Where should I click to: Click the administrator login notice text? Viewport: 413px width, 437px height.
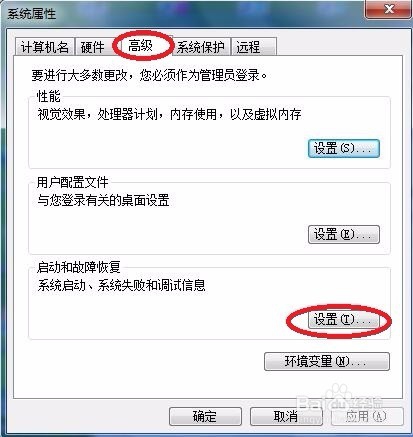click(149, 76)
